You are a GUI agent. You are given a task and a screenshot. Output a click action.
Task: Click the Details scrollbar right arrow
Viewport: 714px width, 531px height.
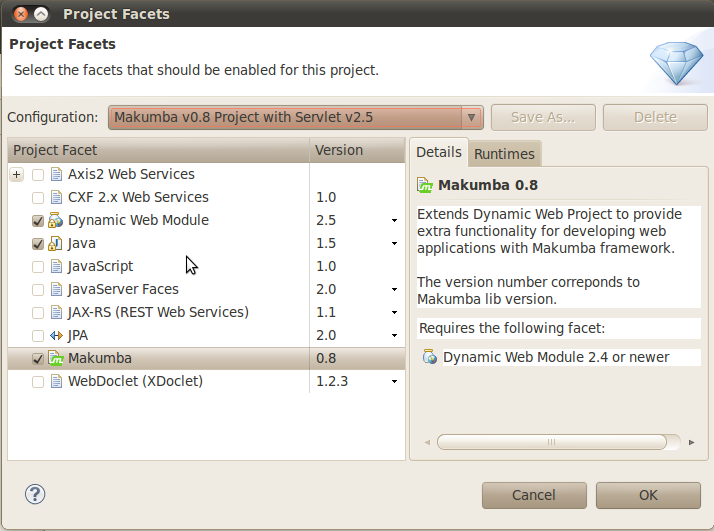[x=692, y=442]
